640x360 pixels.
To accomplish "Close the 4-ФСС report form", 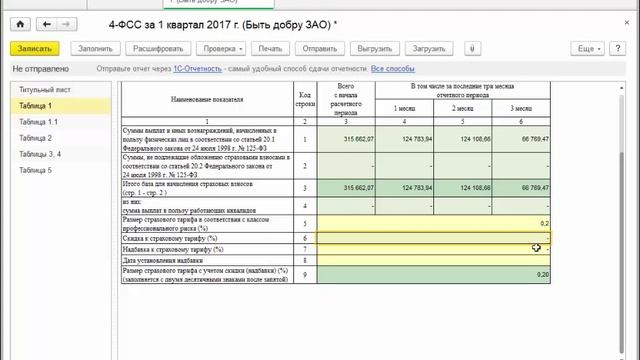I will pyautogui.click(x=627, y=23).
